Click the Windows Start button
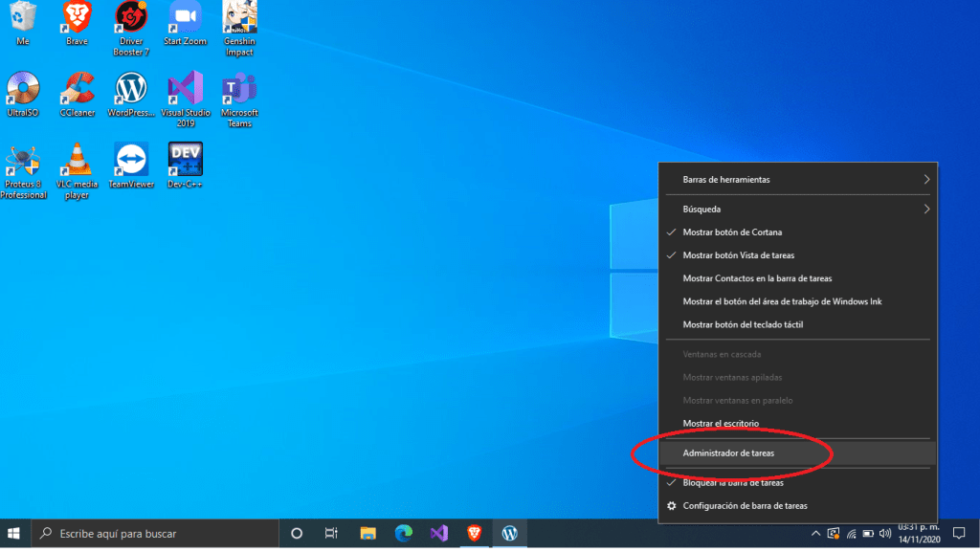Viewport: 980px width, 552px height. pos(14,533)
